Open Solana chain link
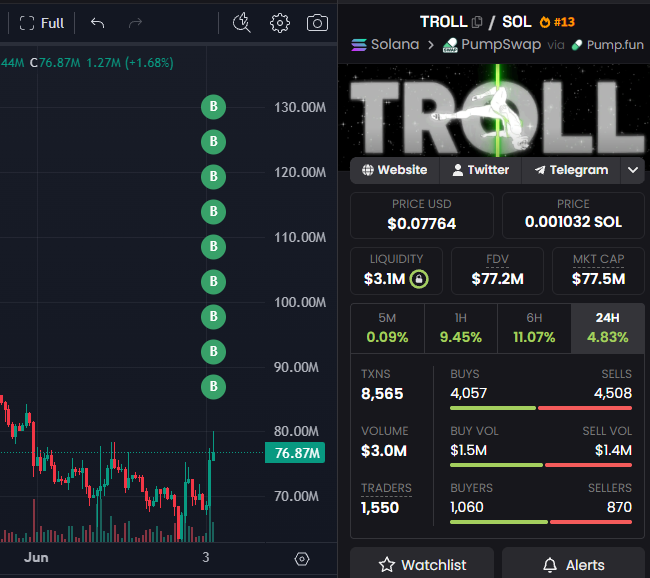 click(x=385, y=44)
